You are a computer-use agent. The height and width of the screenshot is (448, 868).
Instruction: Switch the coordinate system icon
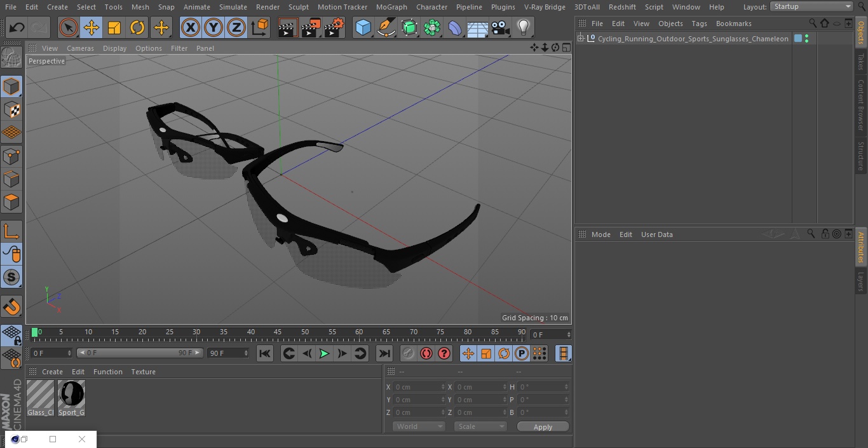click(x=260, y=28)
